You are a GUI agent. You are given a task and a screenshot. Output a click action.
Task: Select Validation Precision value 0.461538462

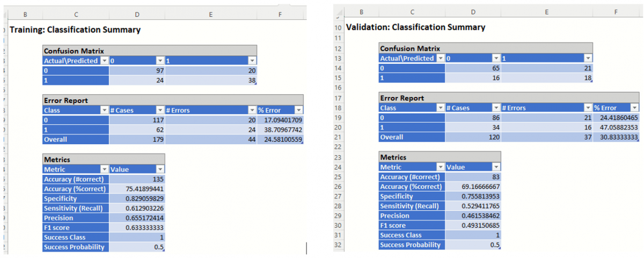coord(473,216)
